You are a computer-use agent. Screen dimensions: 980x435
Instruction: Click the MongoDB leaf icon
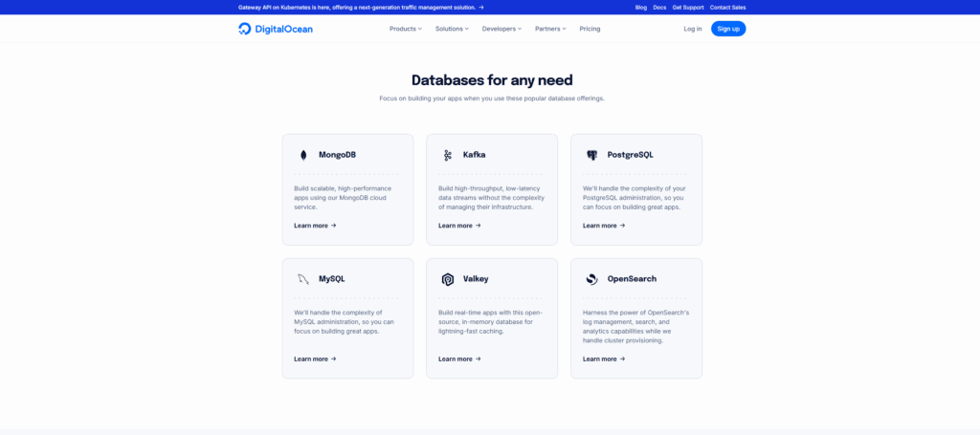[303, 156]
